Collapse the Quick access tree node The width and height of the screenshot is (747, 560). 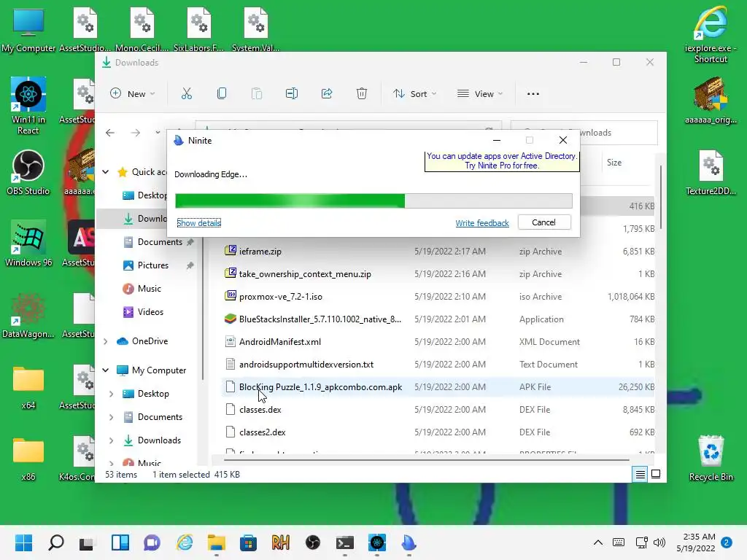pos(106,172)
